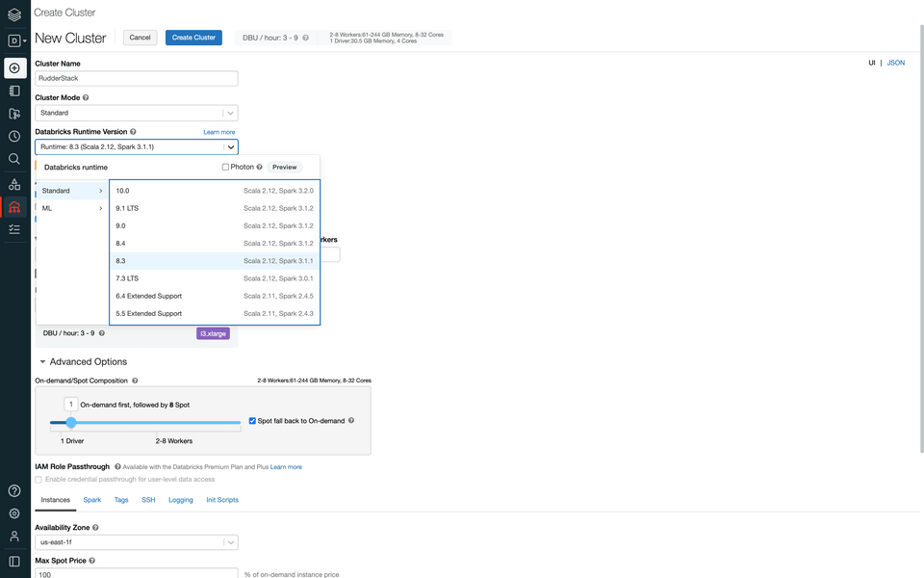Image resolution: width=924 pixels, height=578 pixels.
Task: Switch to the Spark tab
Action: [x=91, y=500]
